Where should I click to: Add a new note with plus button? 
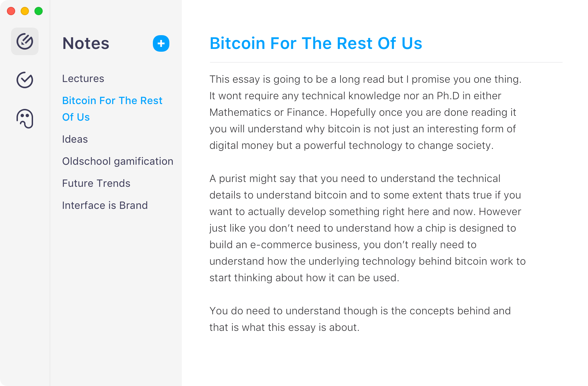pyautogui.click(x=161, y=43)
